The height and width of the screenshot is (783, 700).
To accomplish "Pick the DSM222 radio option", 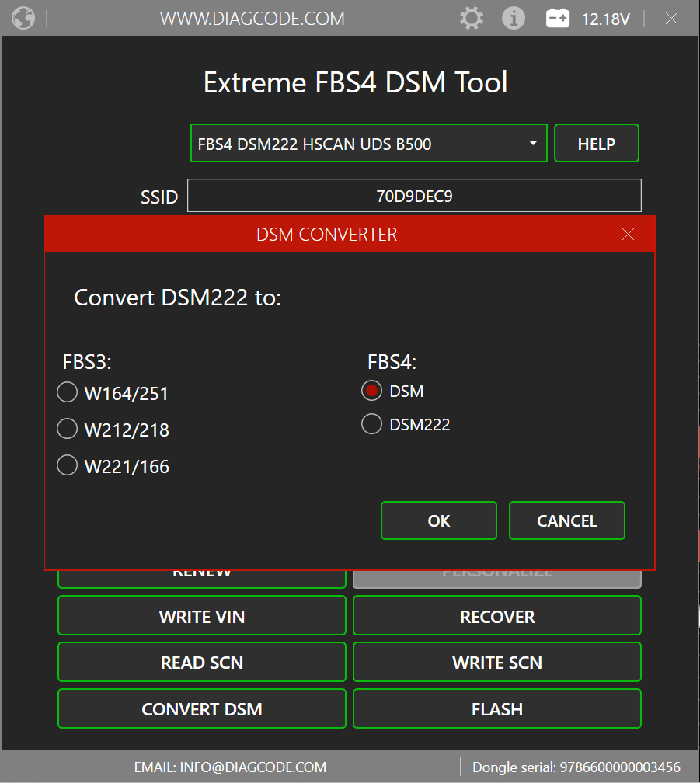I will pyautogui.click(x=372, y=424).
